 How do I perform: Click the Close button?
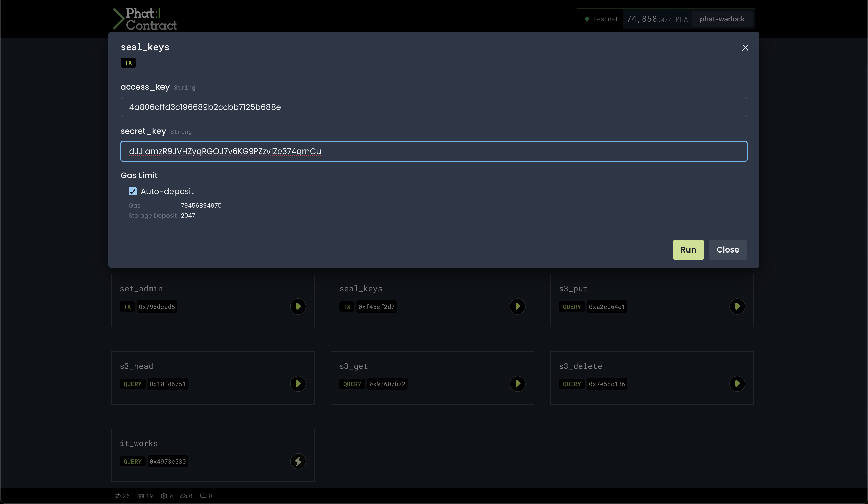[727, 250]
